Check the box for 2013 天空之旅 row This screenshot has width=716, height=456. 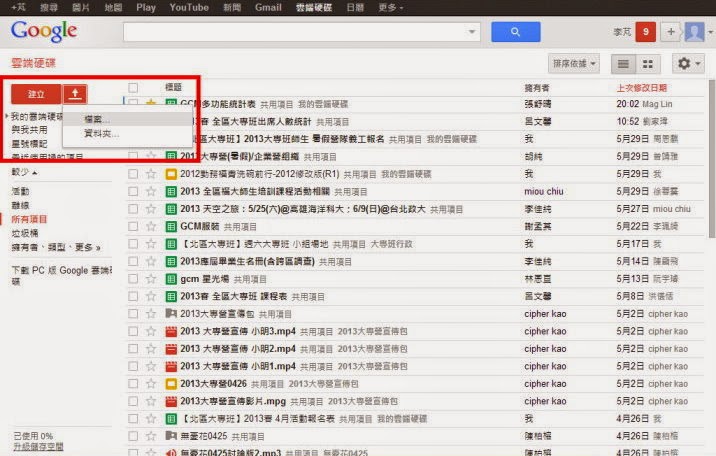133,209
